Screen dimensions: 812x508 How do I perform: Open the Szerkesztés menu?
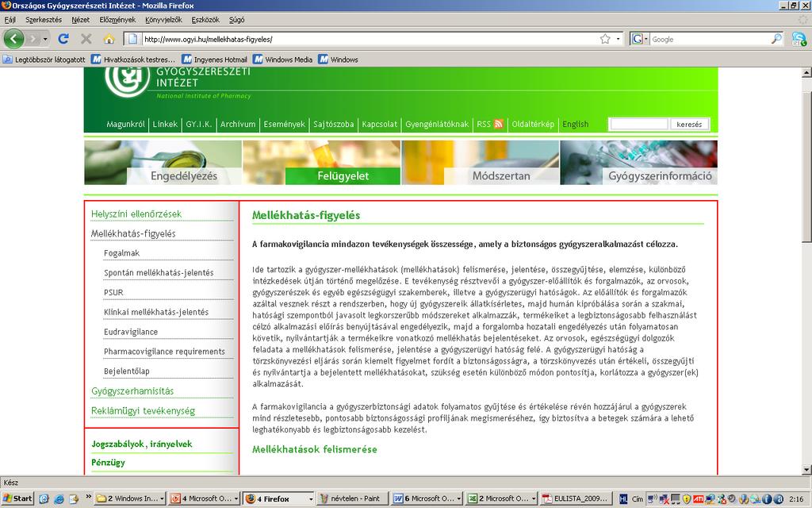coord(44,20)
